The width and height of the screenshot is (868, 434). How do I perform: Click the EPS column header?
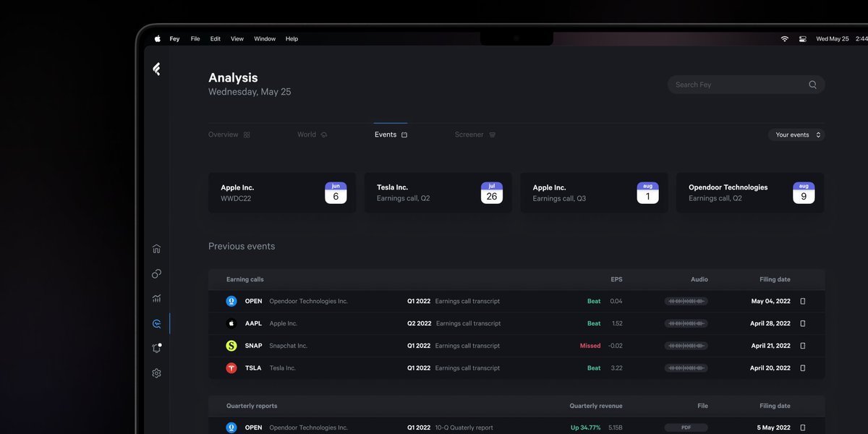(616, 279)
